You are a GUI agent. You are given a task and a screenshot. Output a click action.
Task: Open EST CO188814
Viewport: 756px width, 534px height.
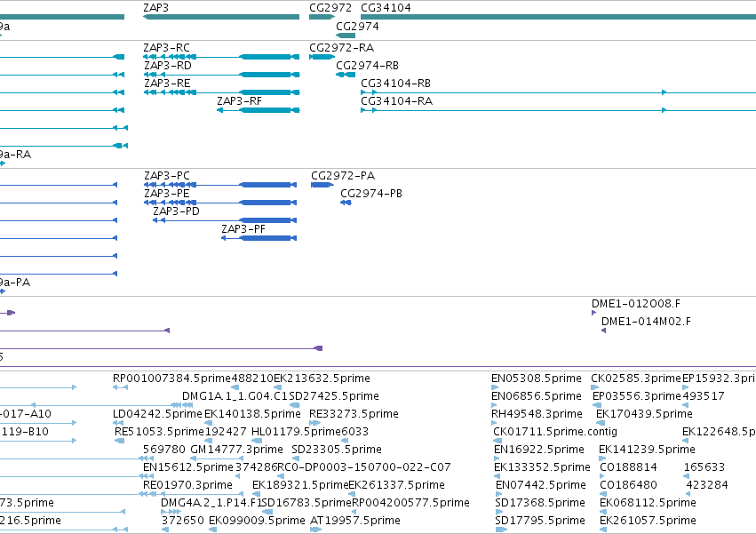[x=628, y=467]
